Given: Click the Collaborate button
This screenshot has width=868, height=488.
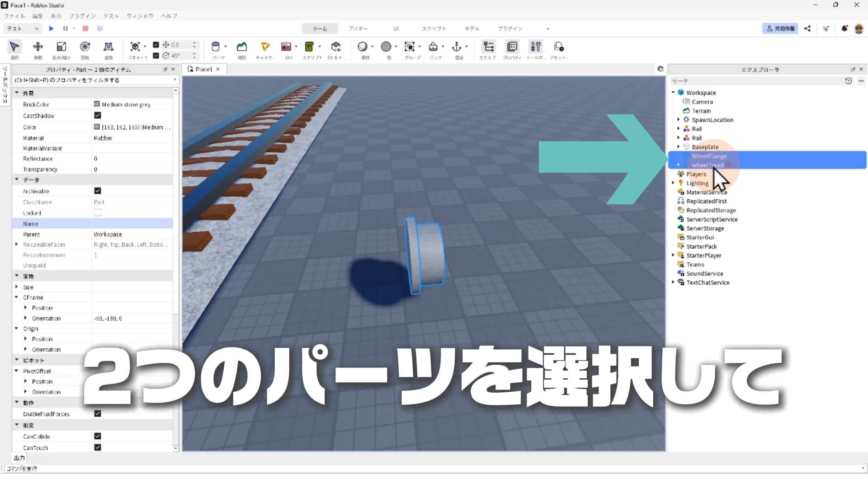Looking at the screenshot, I should (780, 28).
